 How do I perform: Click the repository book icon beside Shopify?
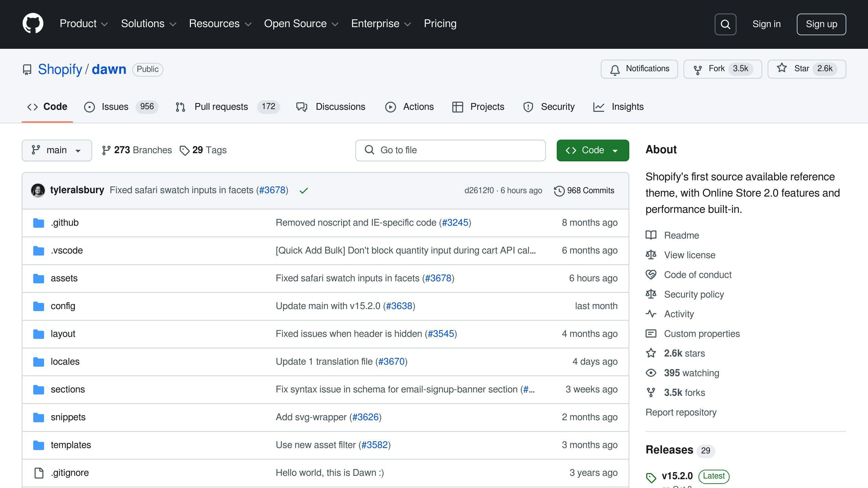(27, 69)
